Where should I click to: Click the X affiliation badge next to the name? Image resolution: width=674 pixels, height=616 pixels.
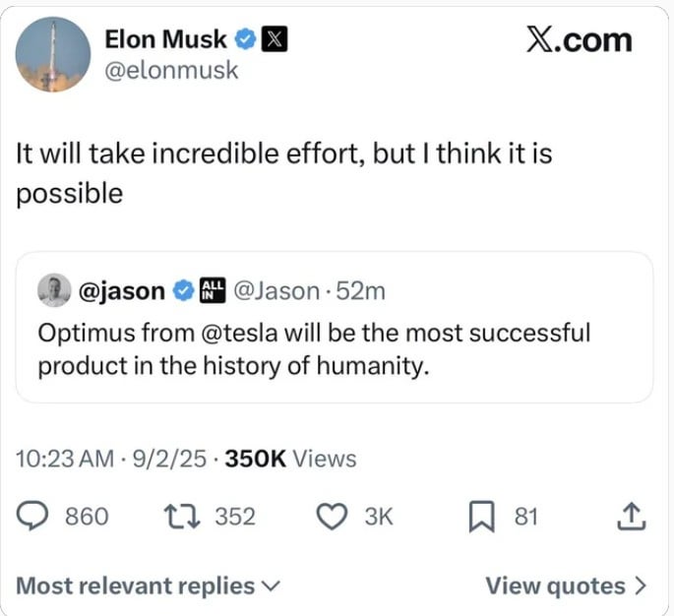click(275, 40)
